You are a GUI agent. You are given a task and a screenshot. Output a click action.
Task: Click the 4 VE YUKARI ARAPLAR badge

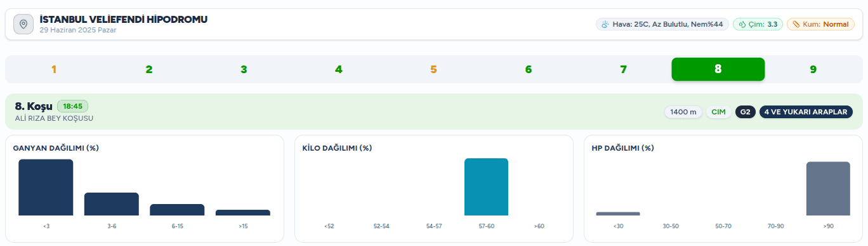coord(806,112)
